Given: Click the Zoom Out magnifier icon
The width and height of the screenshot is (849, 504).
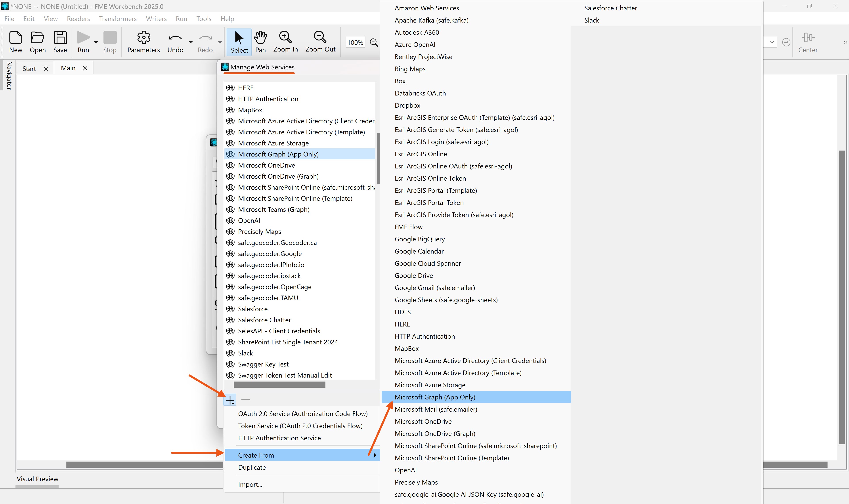Looking at the screenshot, I should [x=320, y=37].
